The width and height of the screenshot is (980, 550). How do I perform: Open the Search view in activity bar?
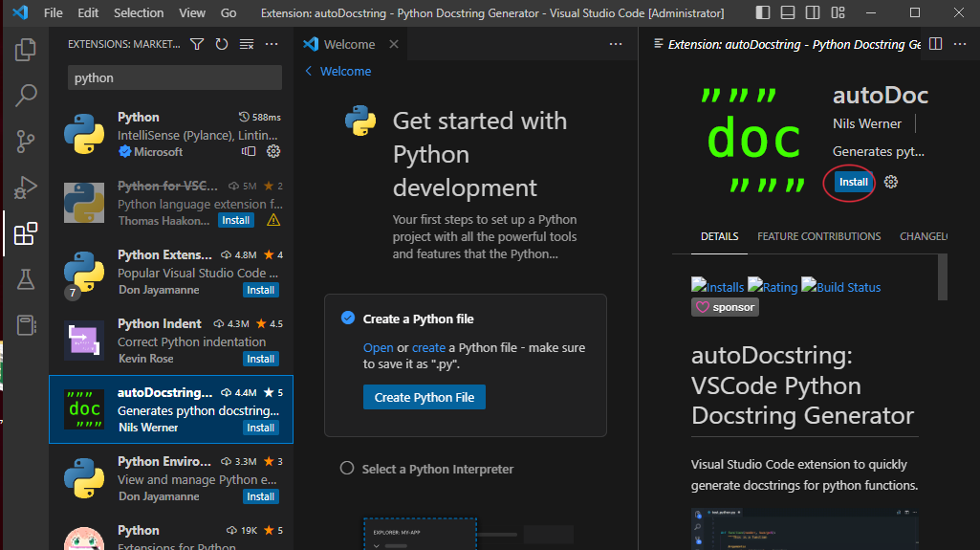pyautogui.click(x=26, y=95)
